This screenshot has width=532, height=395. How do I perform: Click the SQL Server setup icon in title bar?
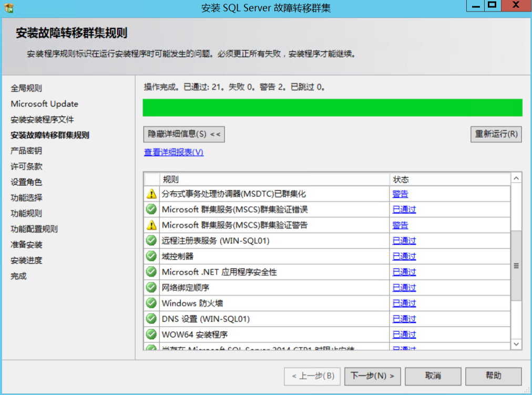(x=9, y=7)
